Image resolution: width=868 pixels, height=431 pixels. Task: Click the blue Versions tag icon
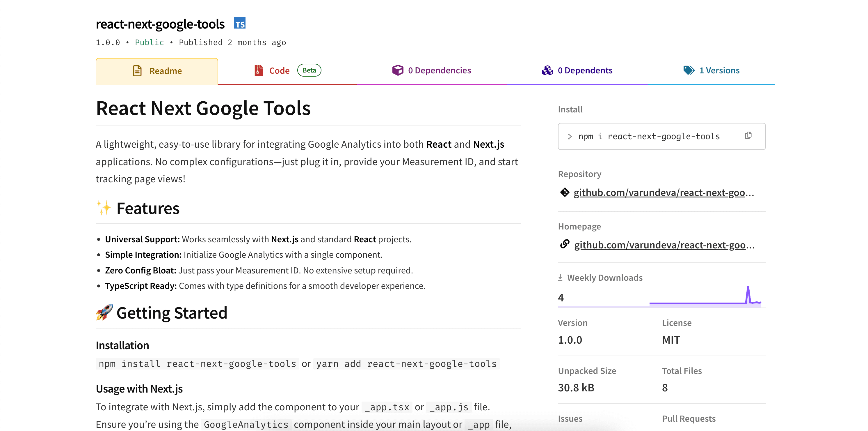pos(689,70)
